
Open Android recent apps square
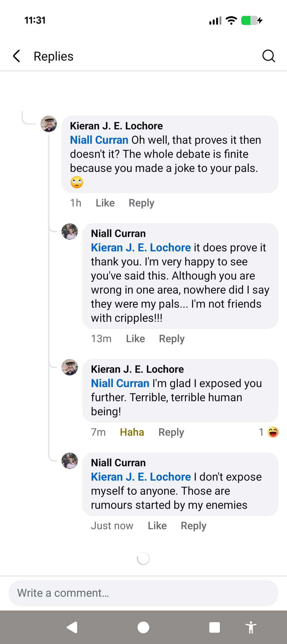point(214,628)
